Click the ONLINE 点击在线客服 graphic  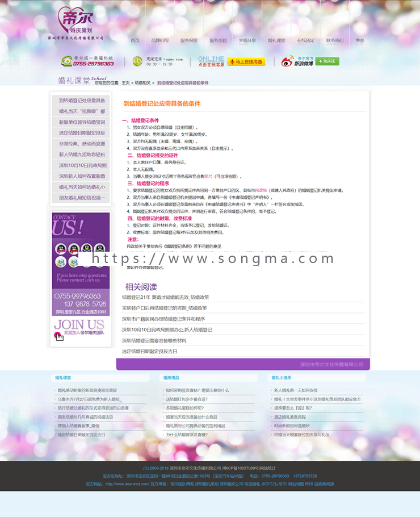211,61
